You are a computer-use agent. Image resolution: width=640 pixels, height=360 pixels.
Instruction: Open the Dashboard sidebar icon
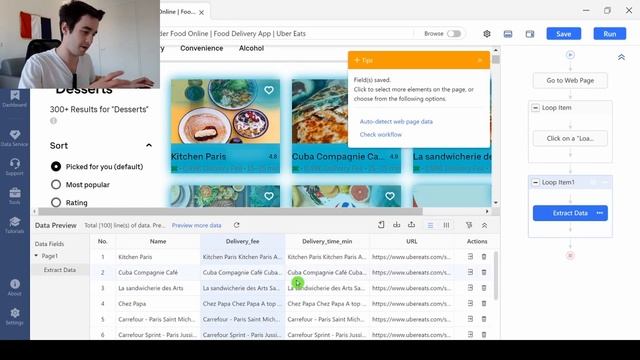pos(15,99)
